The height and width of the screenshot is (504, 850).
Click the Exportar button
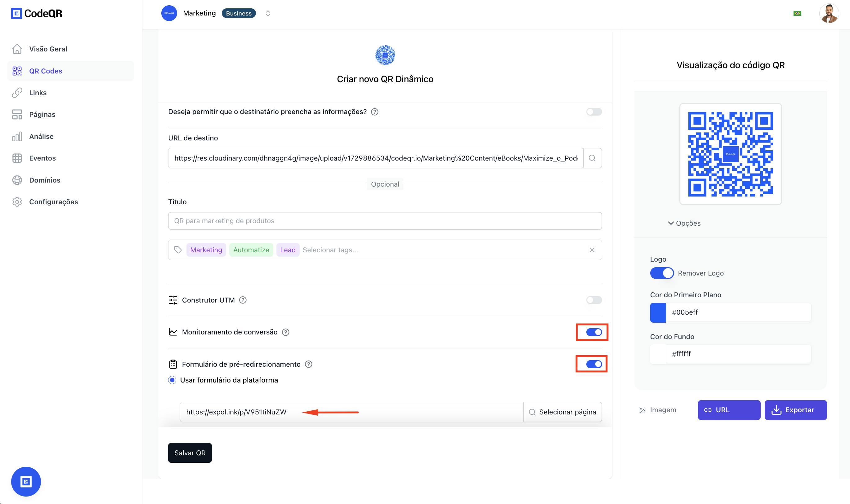click(796, 410)
